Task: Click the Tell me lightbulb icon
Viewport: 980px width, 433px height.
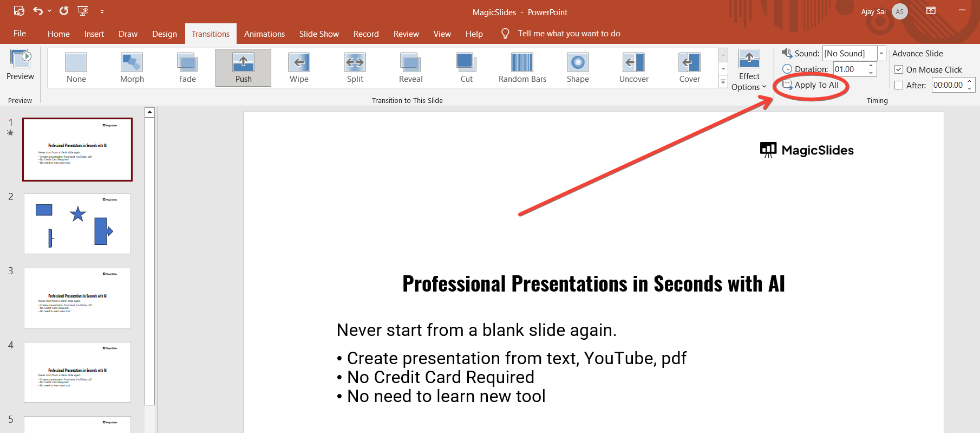Action: (x=505, y=34)
